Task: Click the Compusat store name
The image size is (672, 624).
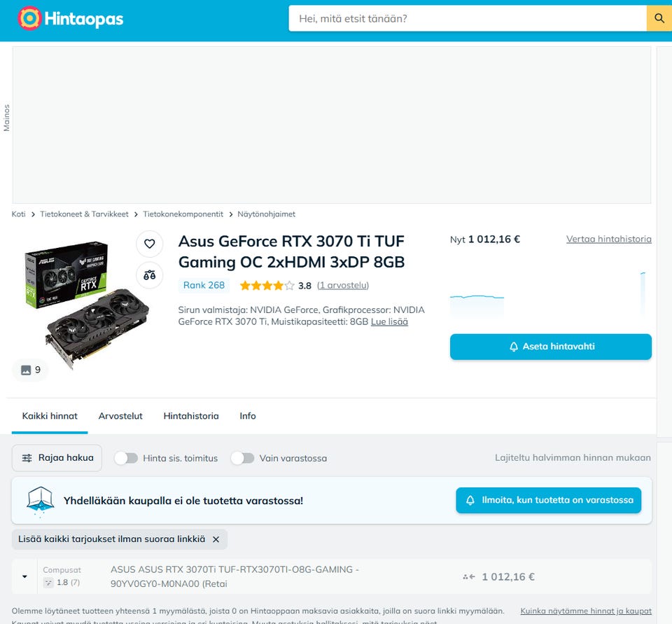Action: (x=62, y=570)
